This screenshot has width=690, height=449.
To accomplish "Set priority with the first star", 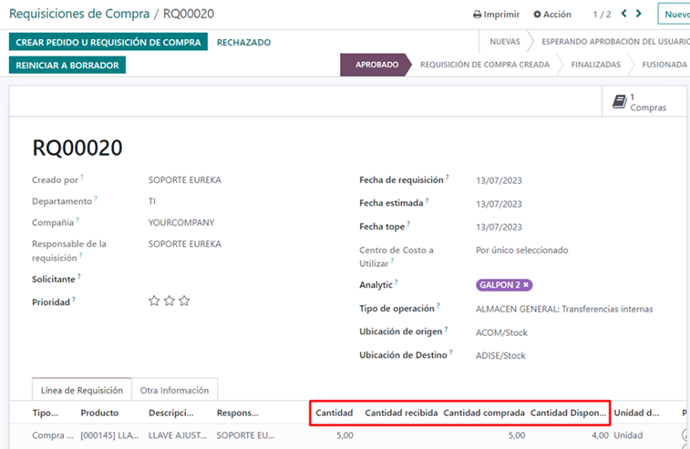I will pyautogui.click(x=154, y=300).
